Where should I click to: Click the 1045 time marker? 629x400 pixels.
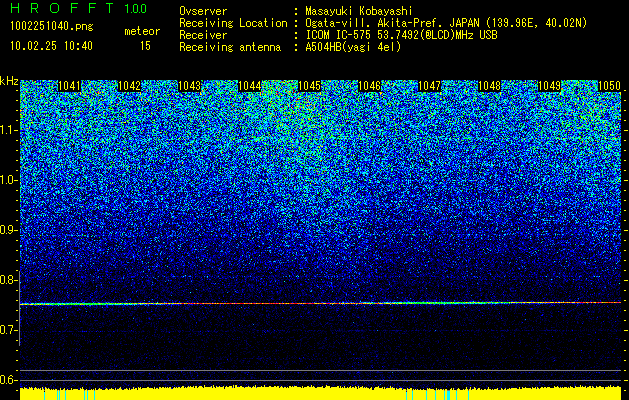(x=310, y=86)
